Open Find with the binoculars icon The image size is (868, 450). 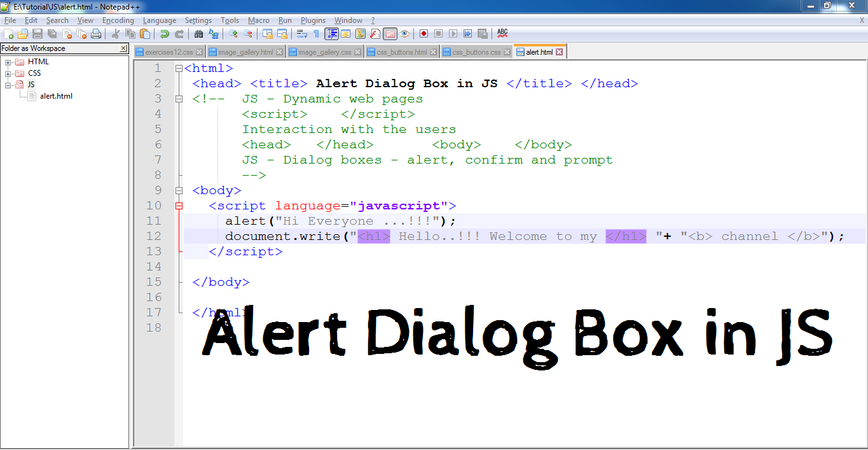(198, 33)
